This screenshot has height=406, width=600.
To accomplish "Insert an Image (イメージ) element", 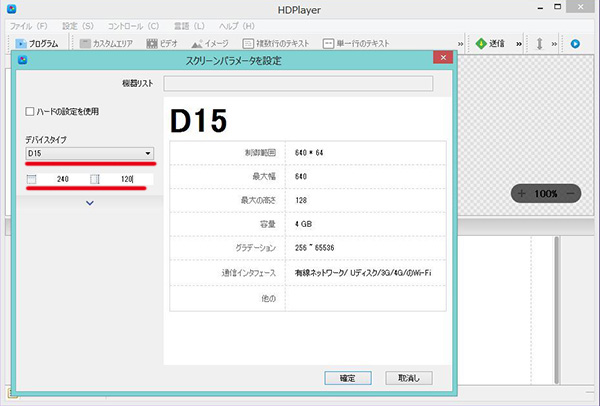I will click(210, 43).
